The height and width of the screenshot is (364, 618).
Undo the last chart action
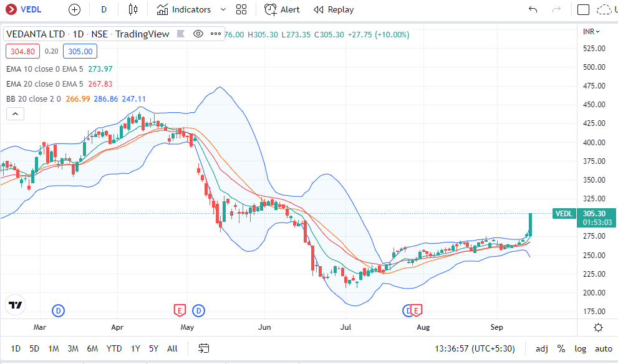533,9
